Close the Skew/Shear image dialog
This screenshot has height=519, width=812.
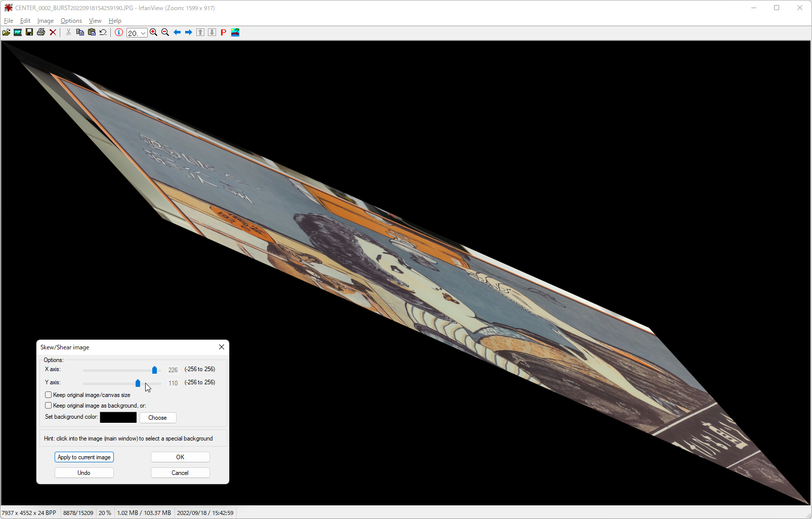222,347
